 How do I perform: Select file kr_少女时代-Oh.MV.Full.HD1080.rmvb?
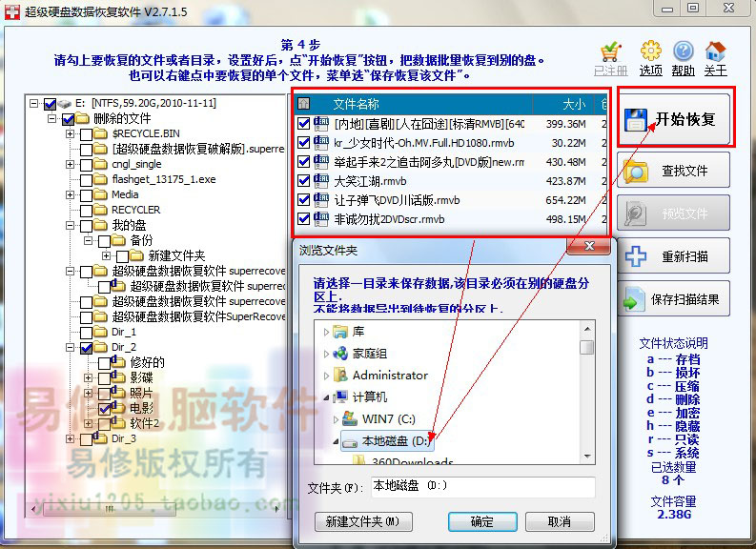click(x=424, y=143)
